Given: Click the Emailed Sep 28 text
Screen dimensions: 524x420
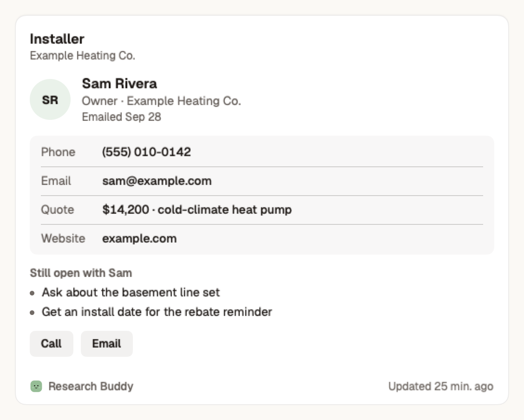Looking at the screenshot, I should click(122, 117).
